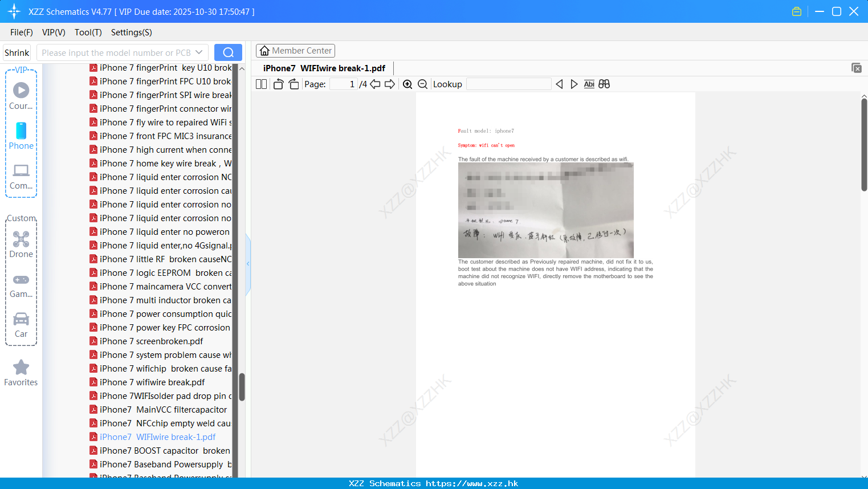Viewport: 868px width, 489px height.
Task: Open iPhone 7 multi inductor broken file
Action: 161,300
